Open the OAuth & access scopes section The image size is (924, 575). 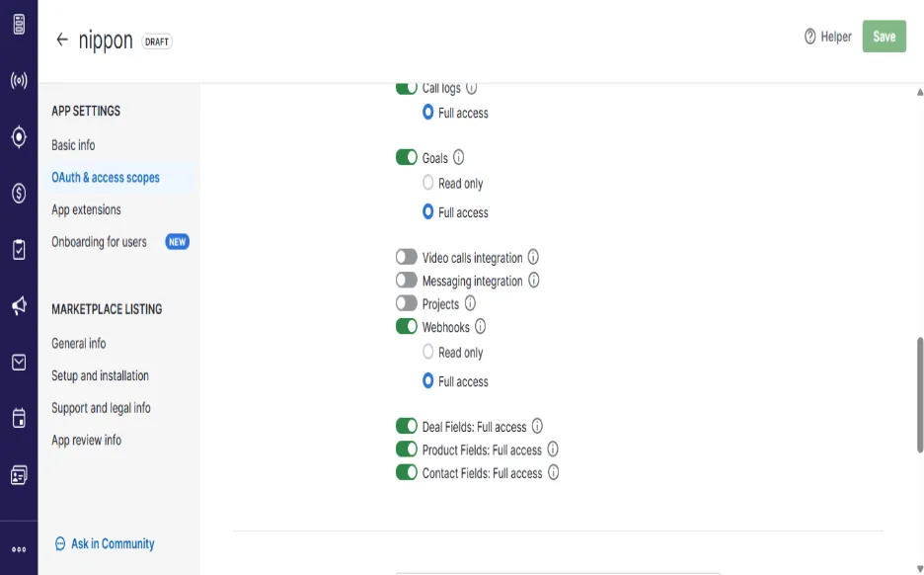point(106,178)
